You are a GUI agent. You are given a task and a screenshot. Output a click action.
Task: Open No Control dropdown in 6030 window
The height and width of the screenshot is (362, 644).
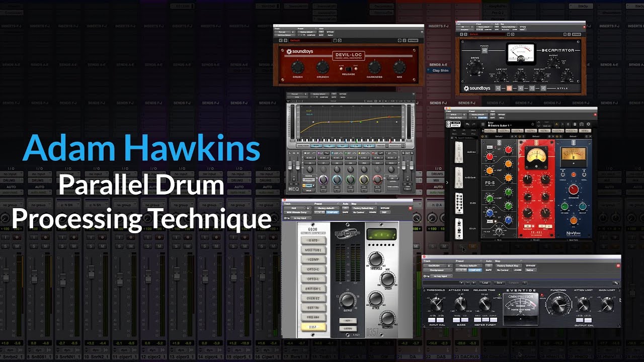pos(360,212)
